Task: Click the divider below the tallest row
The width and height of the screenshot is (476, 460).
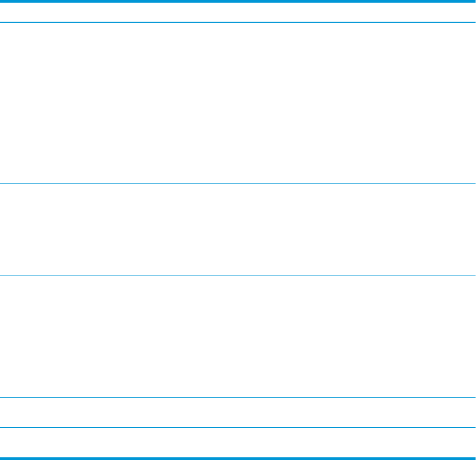Action: click(238, 183)
